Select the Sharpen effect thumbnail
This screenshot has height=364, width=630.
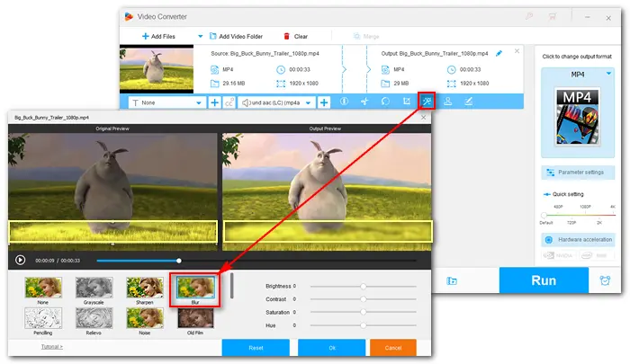[145, 288]
